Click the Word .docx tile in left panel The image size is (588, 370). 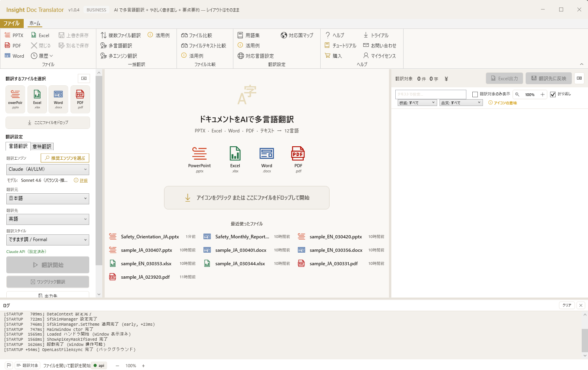(58, 99)
